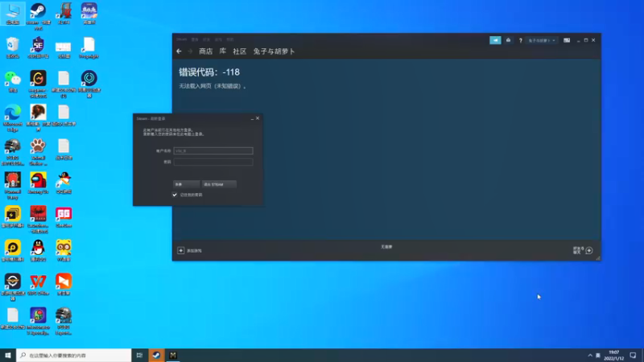Open the 社区 (Community) tab

(x=239, y=51)
